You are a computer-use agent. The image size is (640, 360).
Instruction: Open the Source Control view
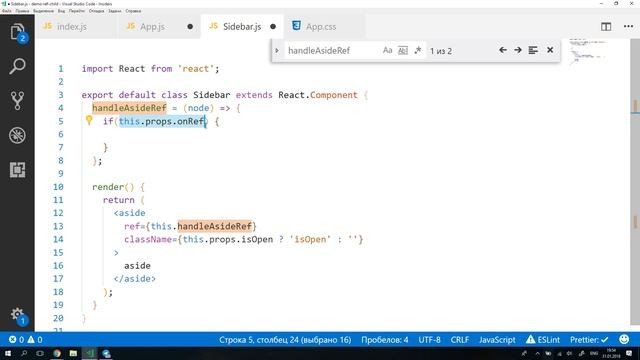[x=17, y=100]
